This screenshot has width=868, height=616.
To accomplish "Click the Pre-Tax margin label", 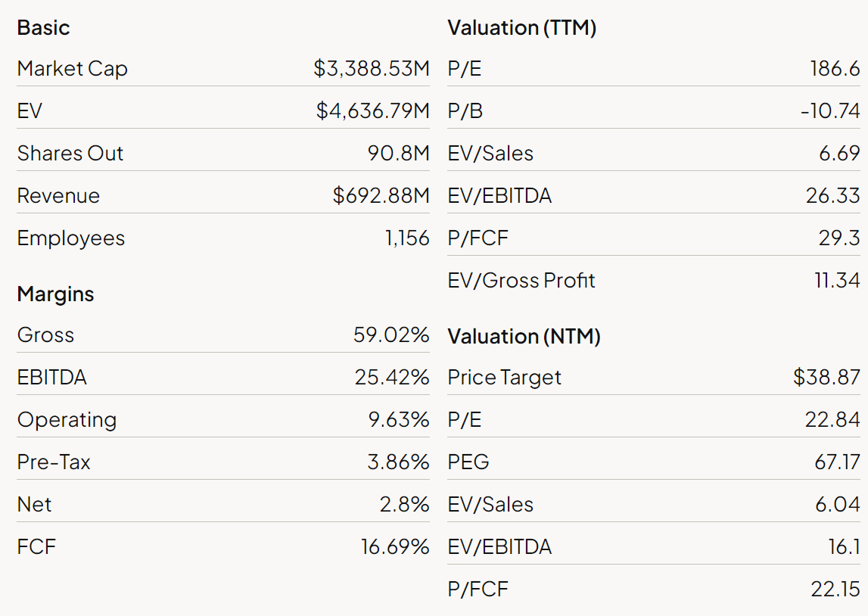I will click(x=54, y=462).
